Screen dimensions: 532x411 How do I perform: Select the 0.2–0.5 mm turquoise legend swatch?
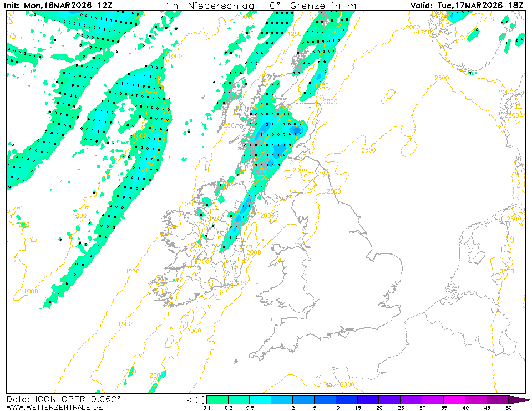239,399
